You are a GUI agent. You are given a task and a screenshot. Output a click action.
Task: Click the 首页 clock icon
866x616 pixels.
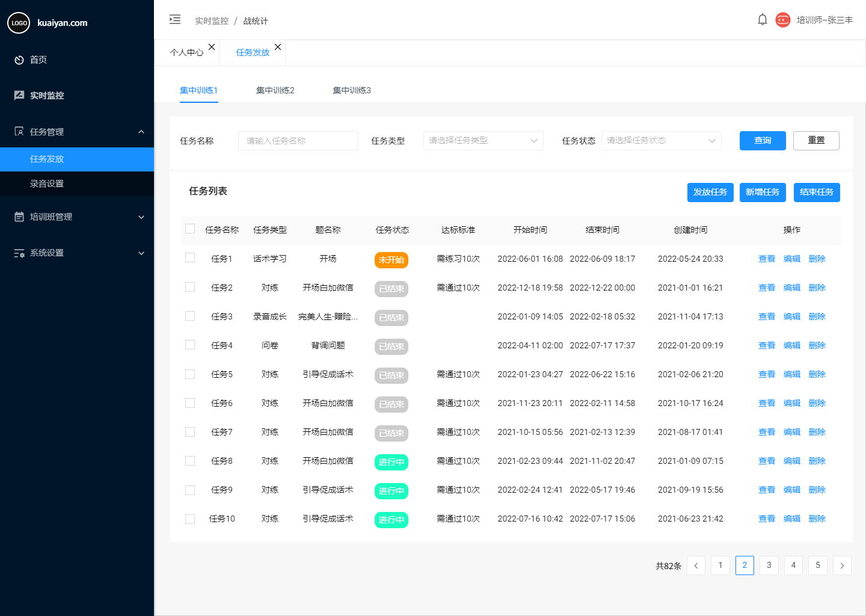[x=19, y=60]
